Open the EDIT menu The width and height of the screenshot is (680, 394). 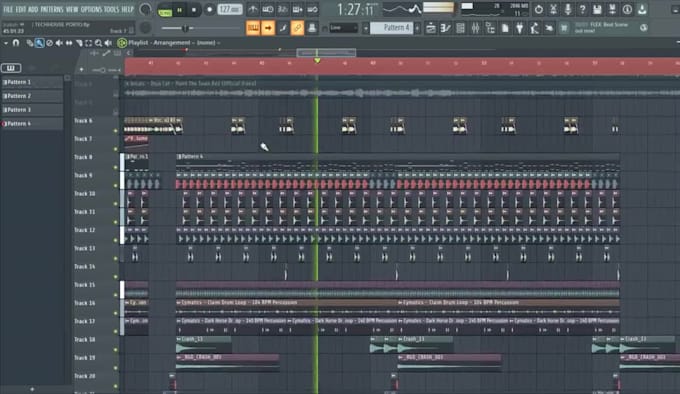coord(20,9)
